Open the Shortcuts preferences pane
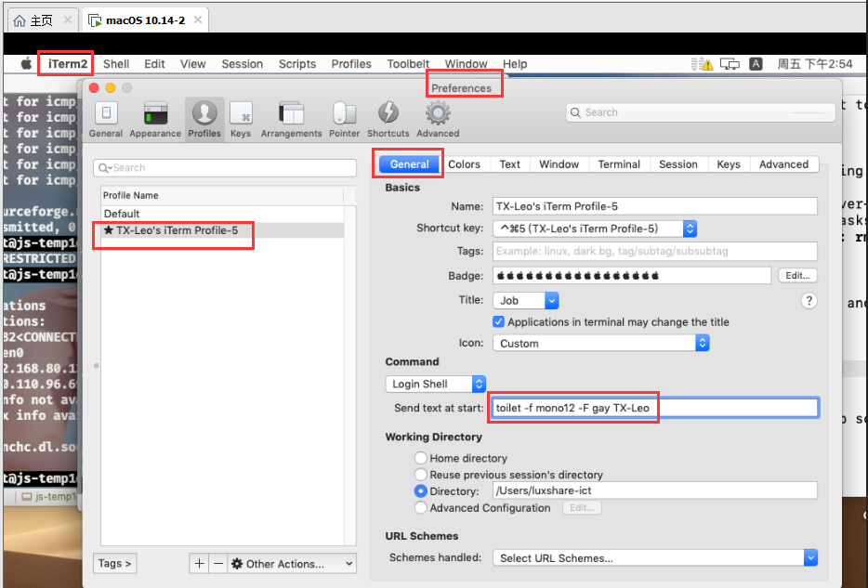The image size is (868, 588). pyautogui.click(x=388, y=119)
